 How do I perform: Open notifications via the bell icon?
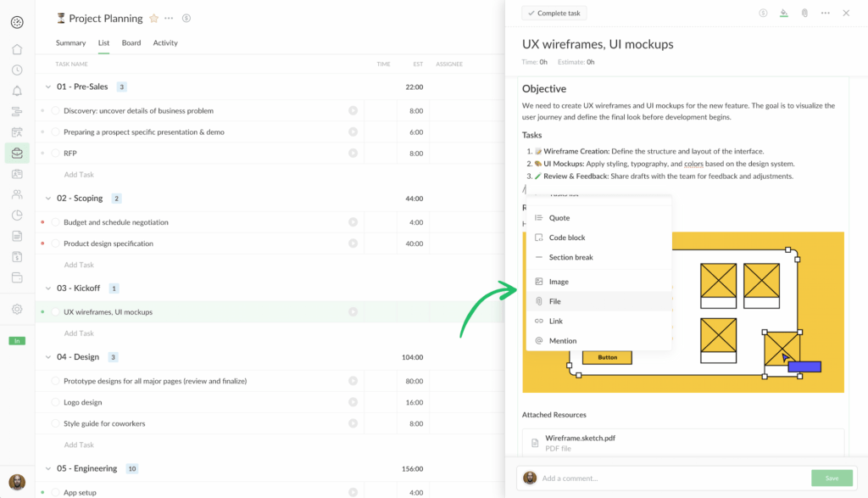pyautogui.click(x=17, y=92)
